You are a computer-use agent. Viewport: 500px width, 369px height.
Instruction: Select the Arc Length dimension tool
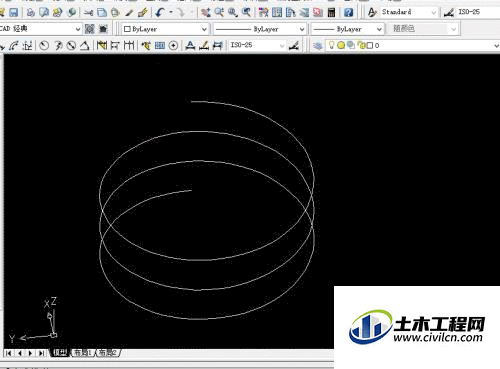(x=14, y=45)
